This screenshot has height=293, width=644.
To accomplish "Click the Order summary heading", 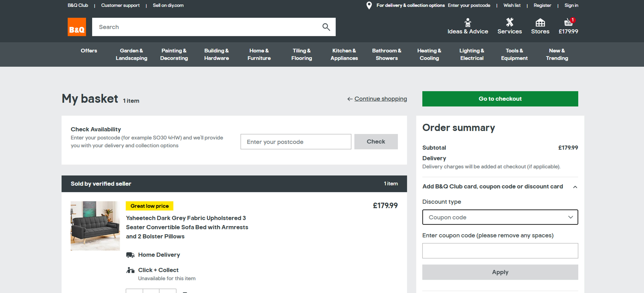I will pyautogui.click(x=459, y=128).
